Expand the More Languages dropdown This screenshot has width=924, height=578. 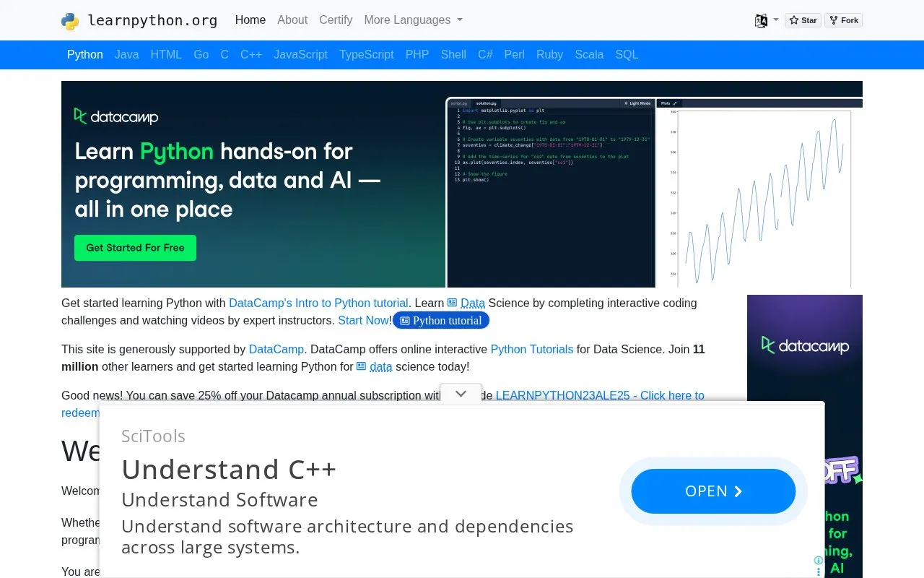(x=413, y=20)
